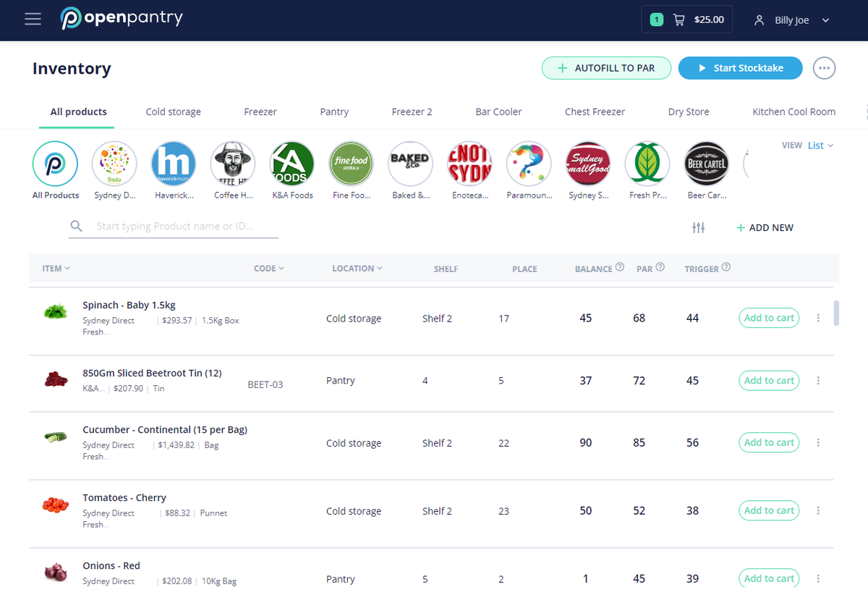This screenshot has width=868, height=590.
Task: Open the Kitchen Cool Room tab
Action: pyautogui.click(x=793, y=111)
